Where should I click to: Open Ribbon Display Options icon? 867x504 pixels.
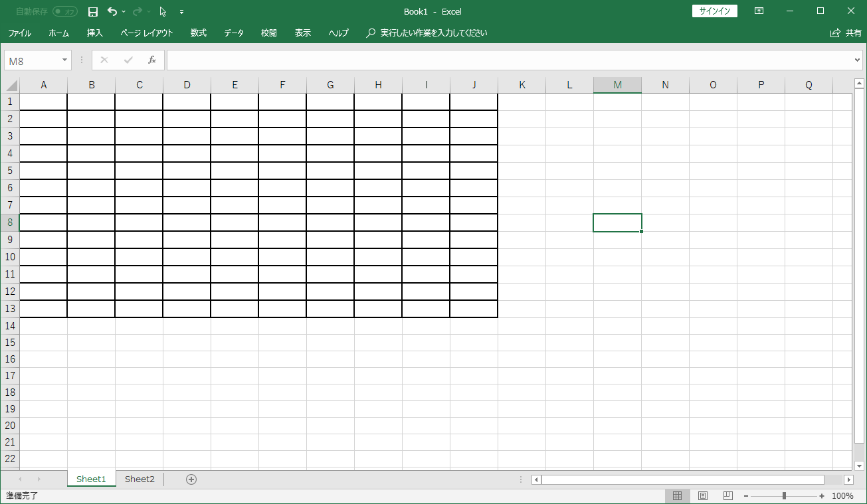tap(759, 11)
